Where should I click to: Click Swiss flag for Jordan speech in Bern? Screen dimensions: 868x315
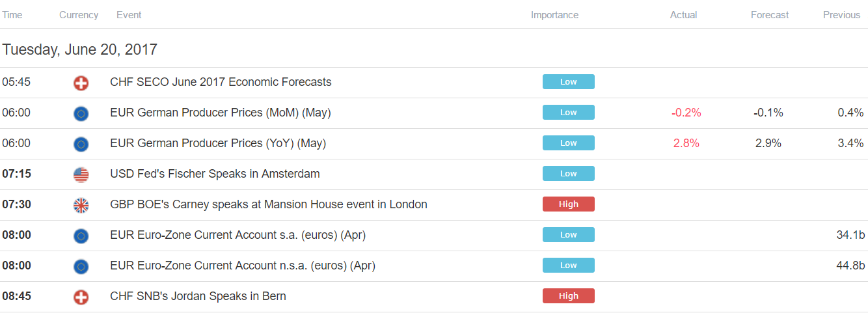[x=81, y=297]
